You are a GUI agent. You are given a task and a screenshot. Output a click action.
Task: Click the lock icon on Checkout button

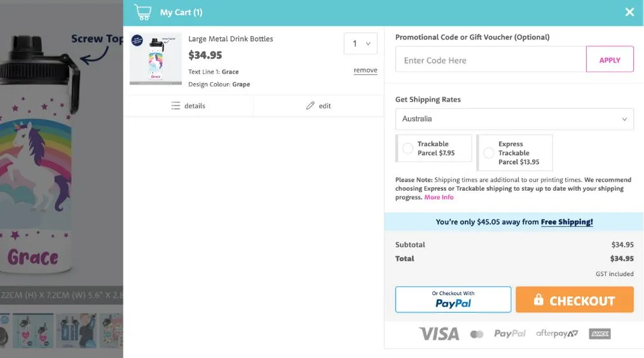[538, 300]
